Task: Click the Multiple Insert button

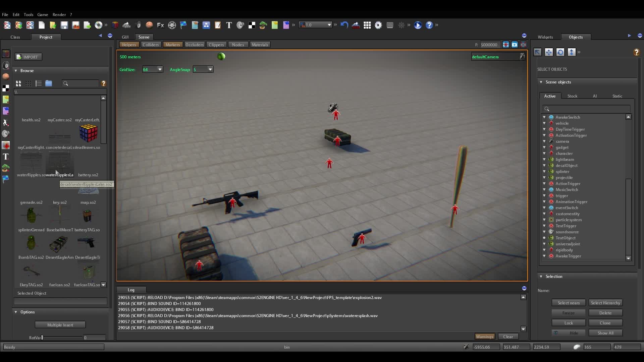Action: 60,325
